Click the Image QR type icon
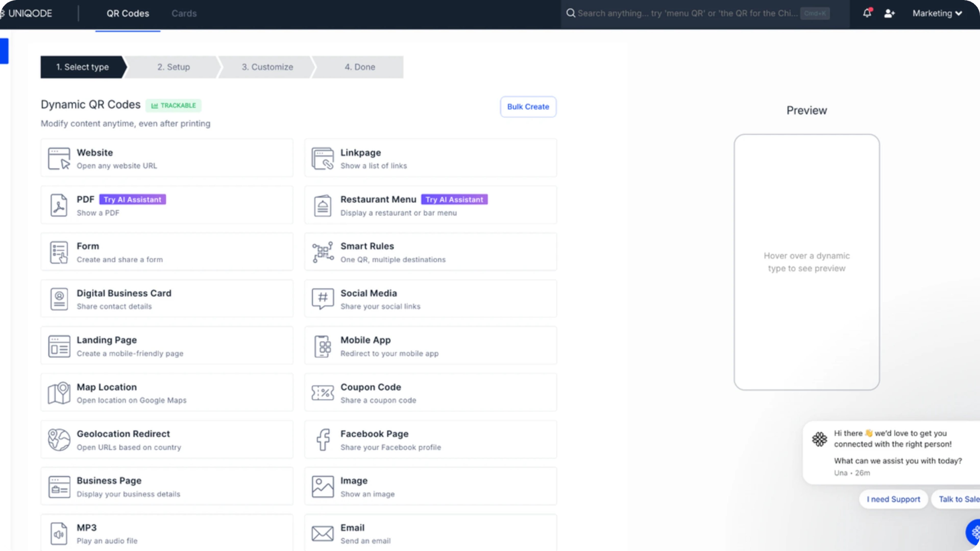Image resolution: width=980 pixels, height=551 pixels. pos(323,487)
